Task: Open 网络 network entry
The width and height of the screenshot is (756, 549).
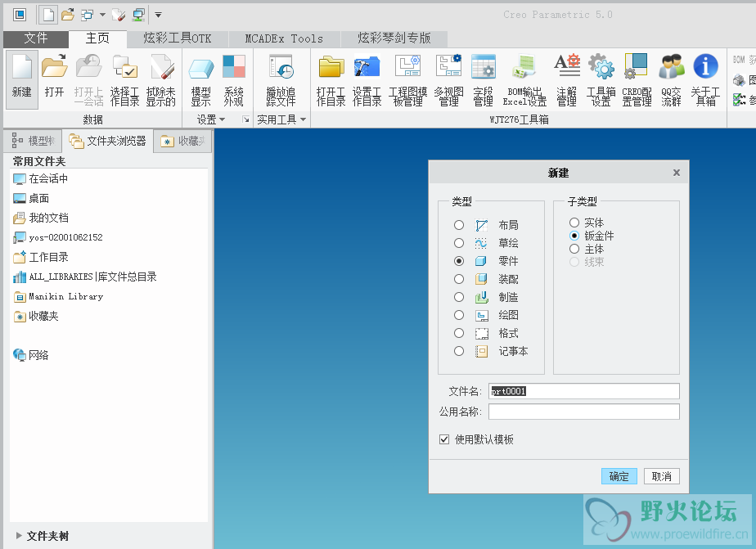Action: (31, 355)
